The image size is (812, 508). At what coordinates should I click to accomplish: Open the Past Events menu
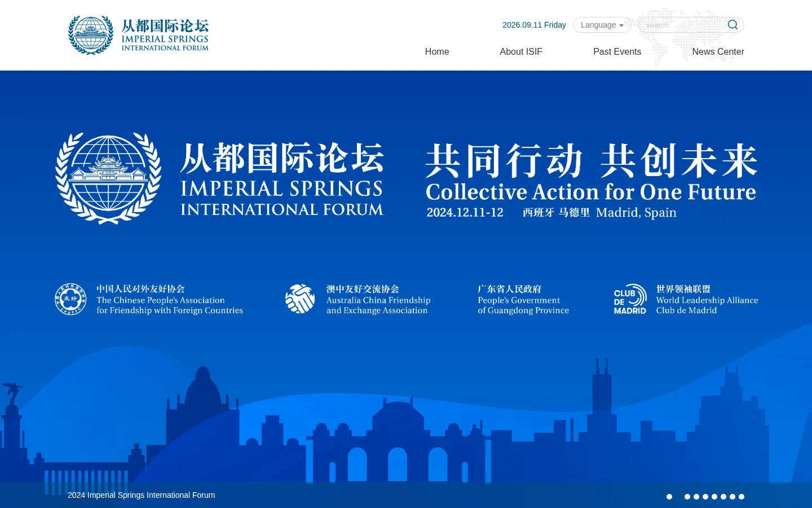(617, 51)
